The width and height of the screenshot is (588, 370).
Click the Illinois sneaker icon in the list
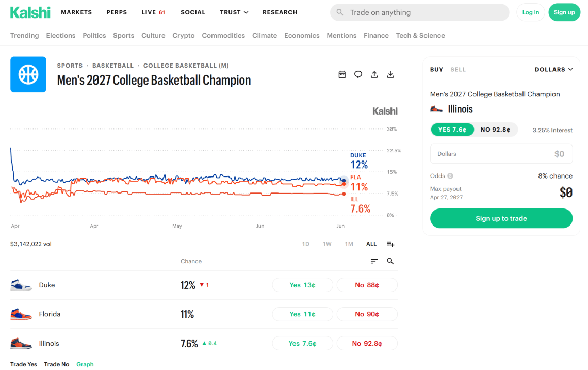(21, 343)
